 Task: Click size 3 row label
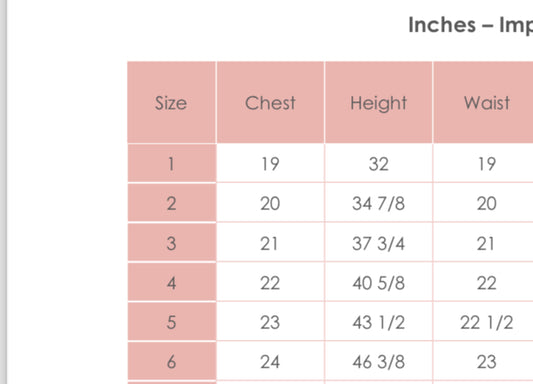[x=172, y=243]
